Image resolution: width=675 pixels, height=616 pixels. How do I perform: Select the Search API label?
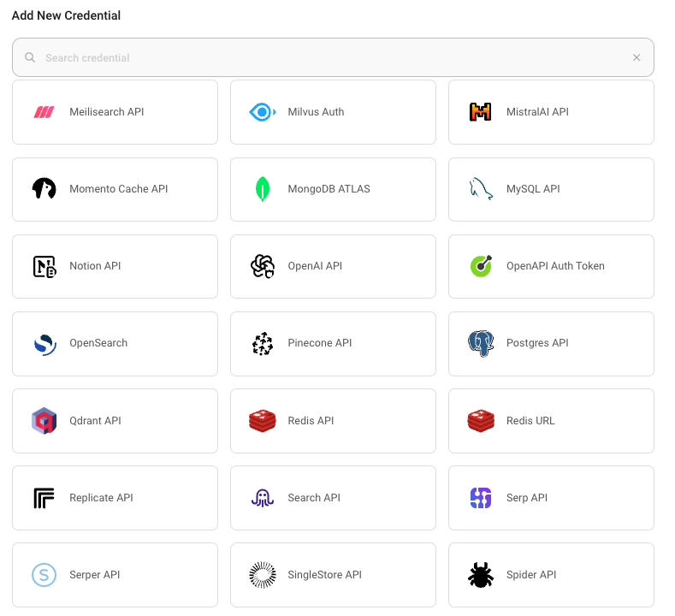pos(314,498)
